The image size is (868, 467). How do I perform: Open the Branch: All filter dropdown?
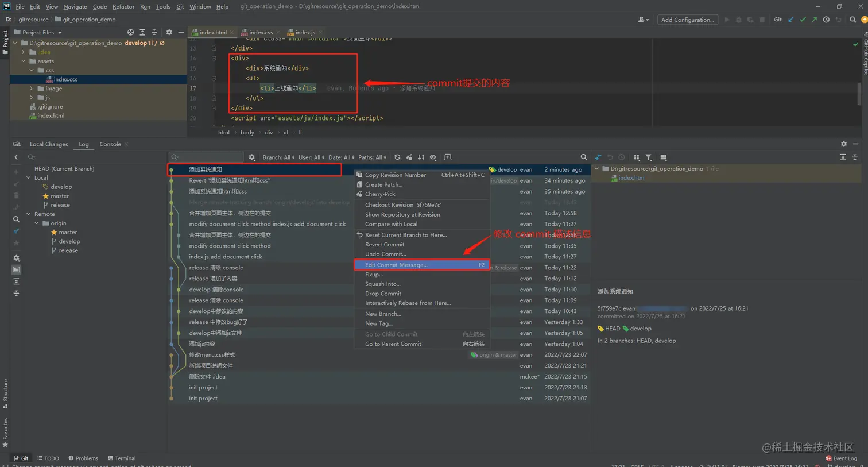pos(277,157)
